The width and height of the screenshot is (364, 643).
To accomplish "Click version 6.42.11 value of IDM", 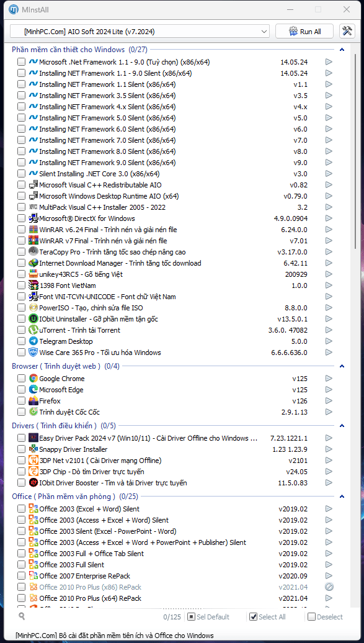I will [x=296, y=263].
